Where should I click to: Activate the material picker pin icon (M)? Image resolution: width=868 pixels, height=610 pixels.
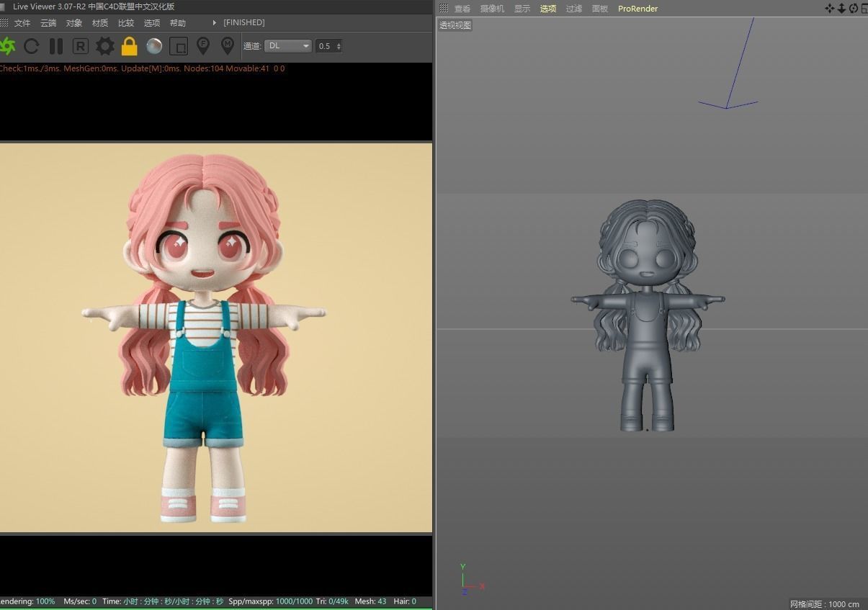(x=228, y=47)
